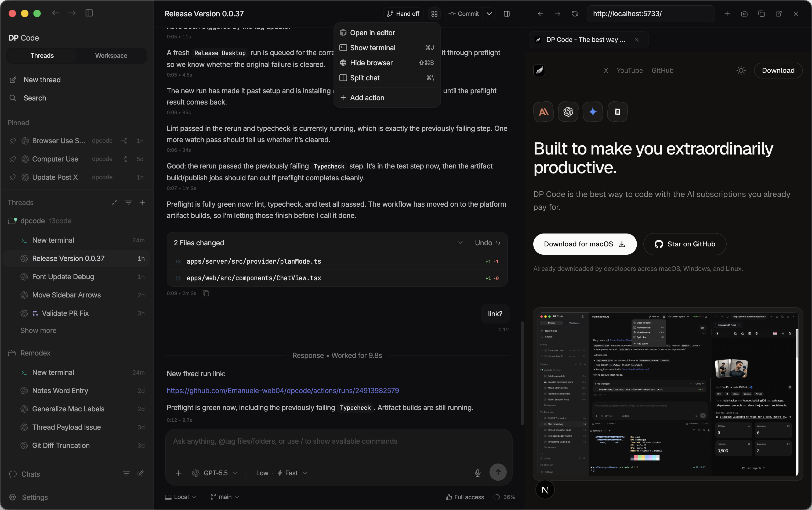Open the Low Fast effort dropdown
Image resolution: width=812 pixels, height=510 pixels.
tap(281, 473)
